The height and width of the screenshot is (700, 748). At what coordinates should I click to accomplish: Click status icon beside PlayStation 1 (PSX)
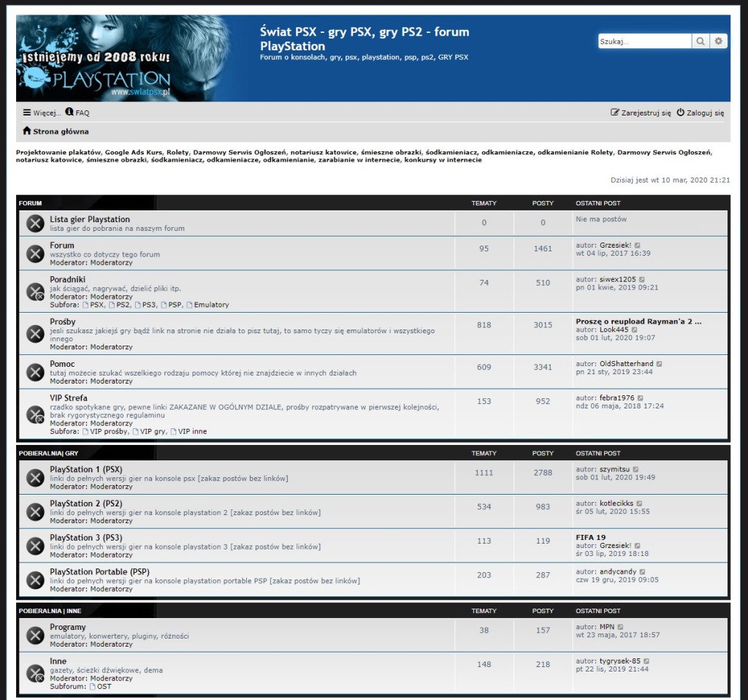pyautogui.click(x=35, y=478)
